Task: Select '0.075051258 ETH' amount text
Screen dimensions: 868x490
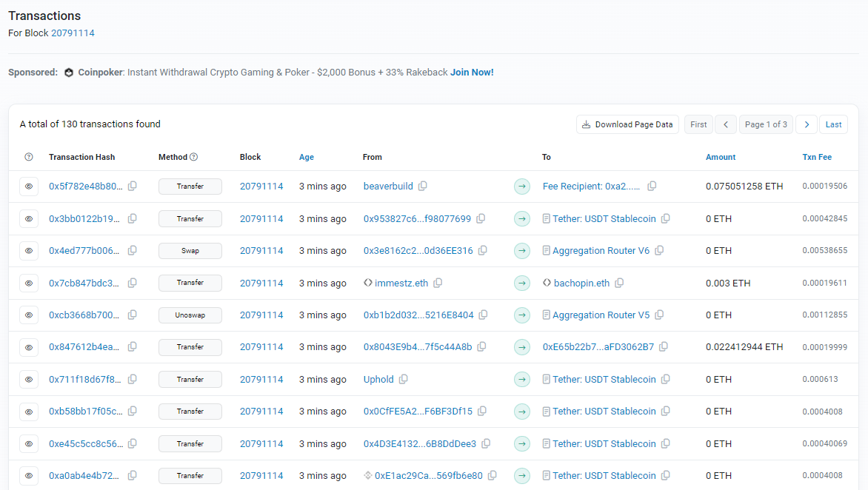Action: coord(744,187)
